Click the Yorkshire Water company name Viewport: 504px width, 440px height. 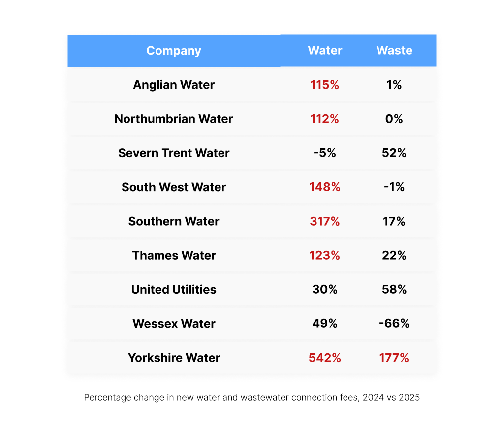[x=174, y=358]
